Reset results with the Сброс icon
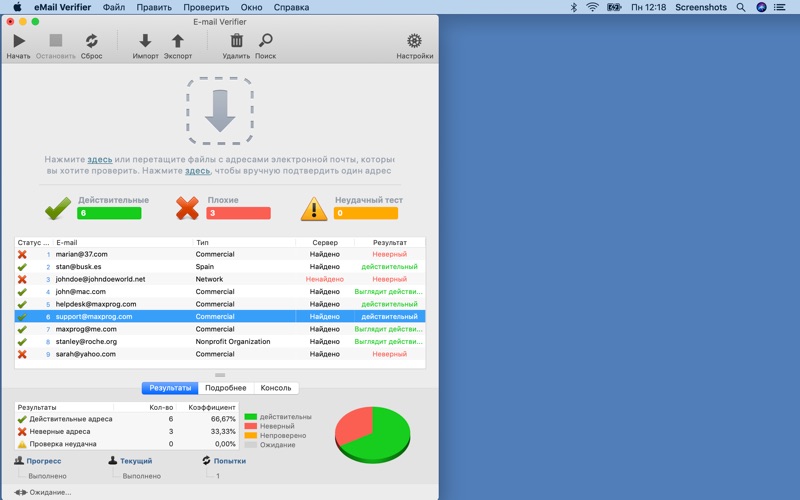 [x=92, y=41]
